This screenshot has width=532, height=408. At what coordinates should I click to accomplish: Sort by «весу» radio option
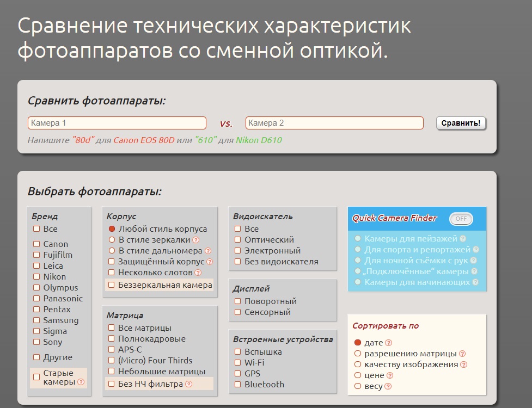click(357, 386)
